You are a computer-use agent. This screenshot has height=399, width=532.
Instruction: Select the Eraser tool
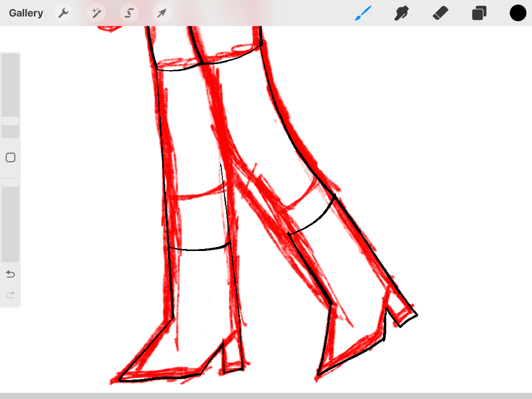(441, 13)
